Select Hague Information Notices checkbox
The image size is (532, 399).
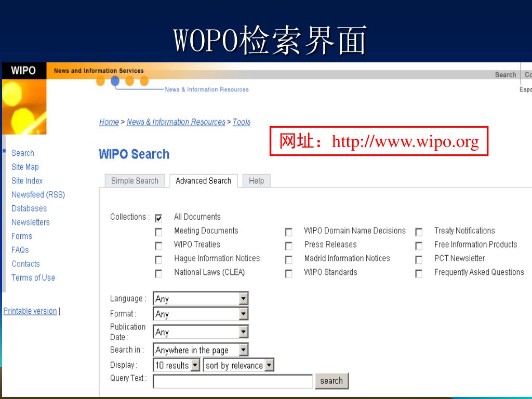pos(158,260)
